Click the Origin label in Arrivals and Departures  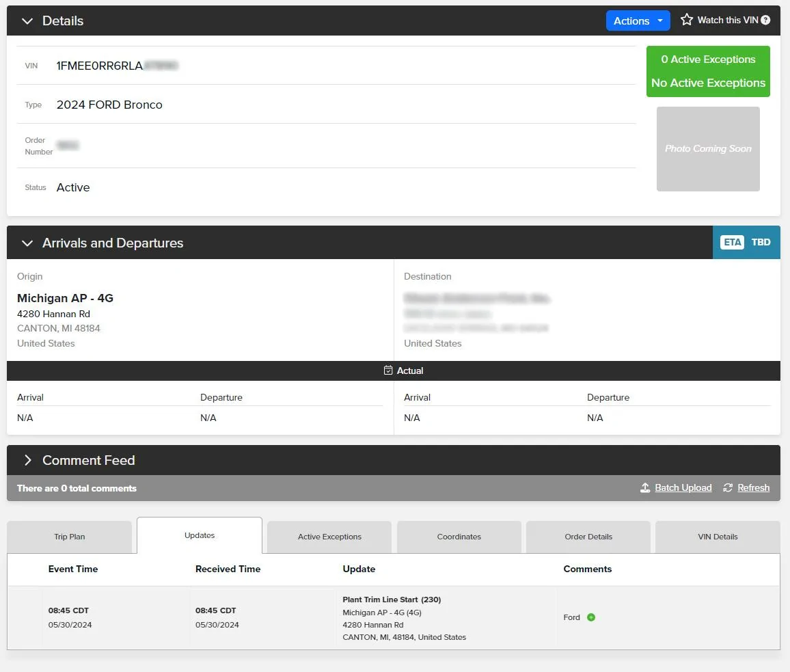pyautogui.click(x=29, y=276)
